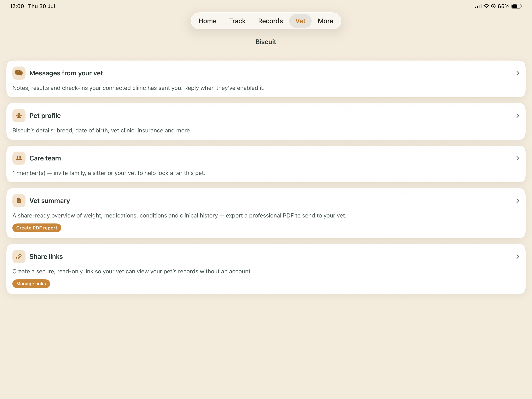Screen dimensions: 532x399
Task: Select the Vet summary title
Action: [x=49, y=201]
